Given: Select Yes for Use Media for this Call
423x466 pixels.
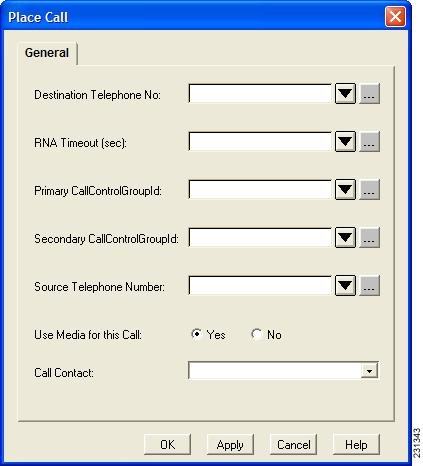Looking at the screenshot, I should click(x=197, y=334).
